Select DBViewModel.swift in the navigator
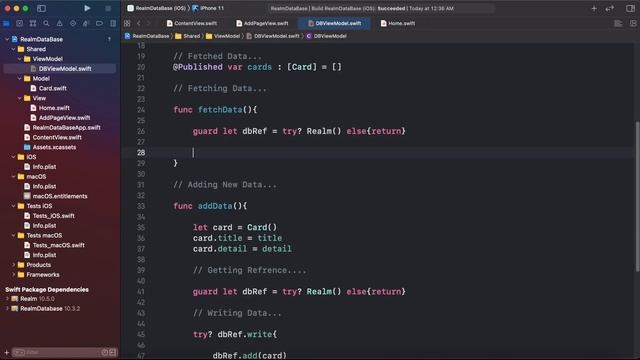 pos(60,69)
